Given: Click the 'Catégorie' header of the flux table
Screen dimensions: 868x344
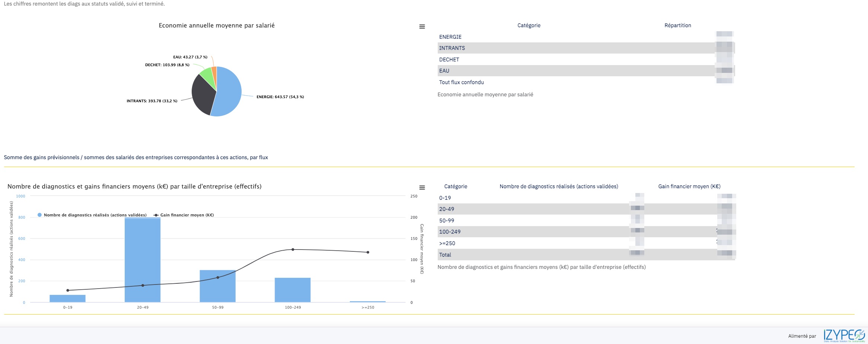Looking at the screenshot, I should [529, 25].
